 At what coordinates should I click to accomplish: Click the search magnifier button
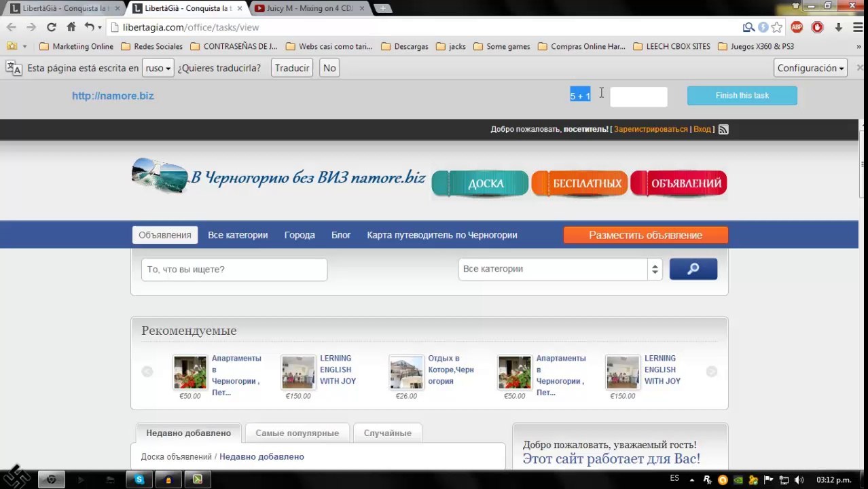coord(693,269)
